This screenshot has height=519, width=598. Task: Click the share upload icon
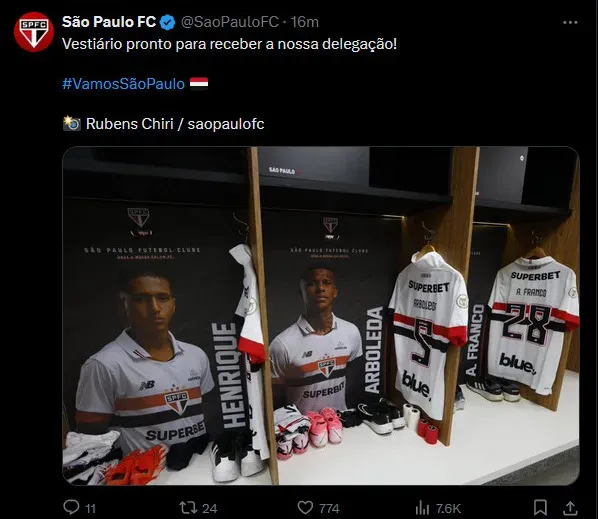point(570,508)
